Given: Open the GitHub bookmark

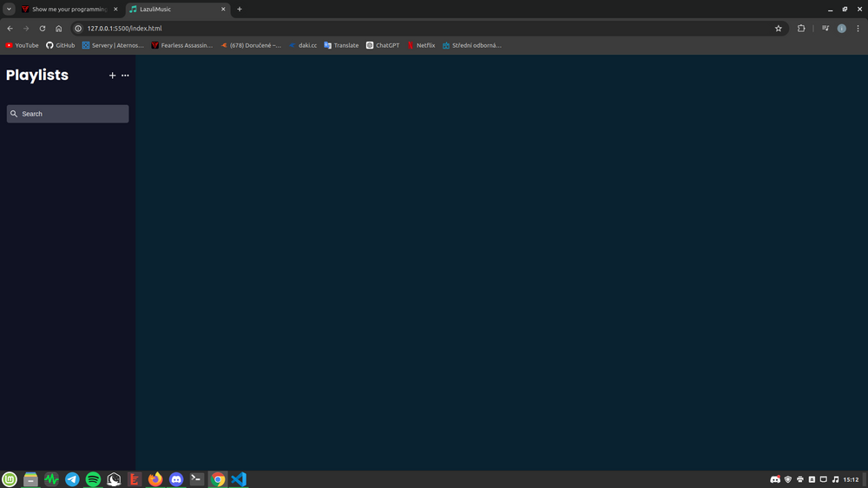Looking at the screenshot, I should pyautogui.click(x=61, y=45).
